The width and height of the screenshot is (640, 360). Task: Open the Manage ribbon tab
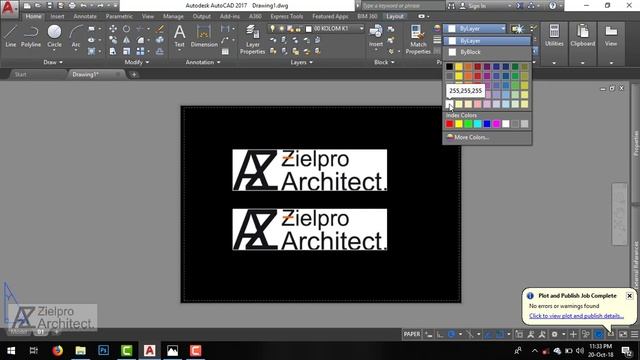tap(173, 16)
